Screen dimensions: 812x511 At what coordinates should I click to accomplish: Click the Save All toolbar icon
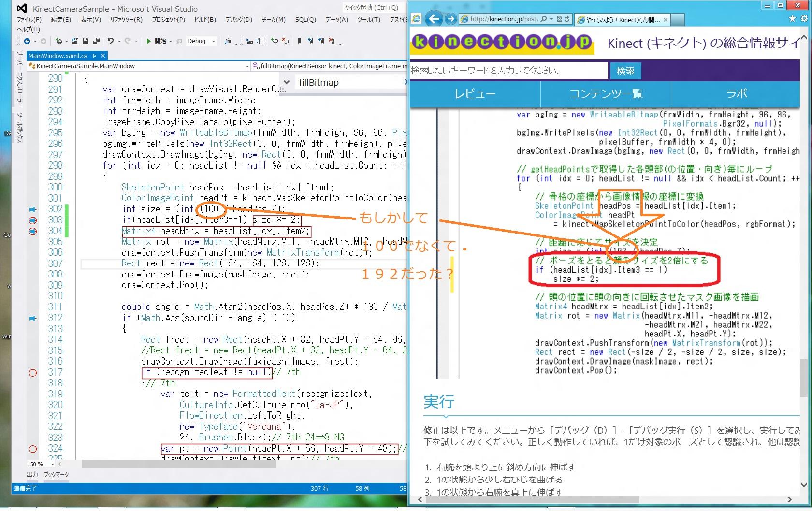tap(96, 41)
